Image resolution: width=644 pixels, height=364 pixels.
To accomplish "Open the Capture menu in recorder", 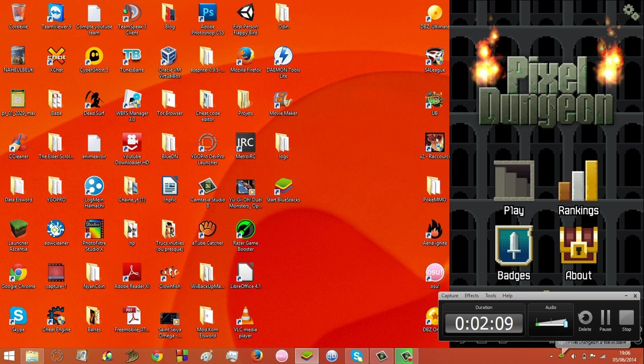I will [450, 296].
